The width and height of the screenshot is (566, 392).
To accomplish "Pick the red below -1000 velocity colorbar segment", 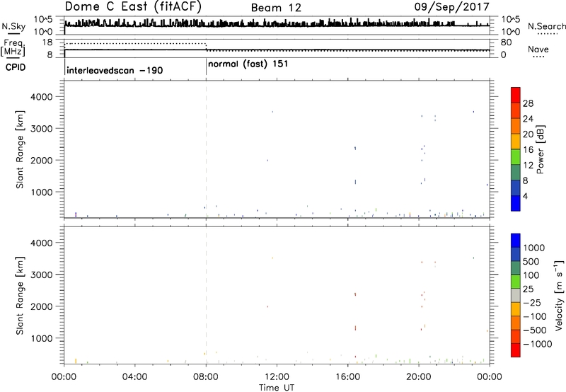I will point(516,350).
